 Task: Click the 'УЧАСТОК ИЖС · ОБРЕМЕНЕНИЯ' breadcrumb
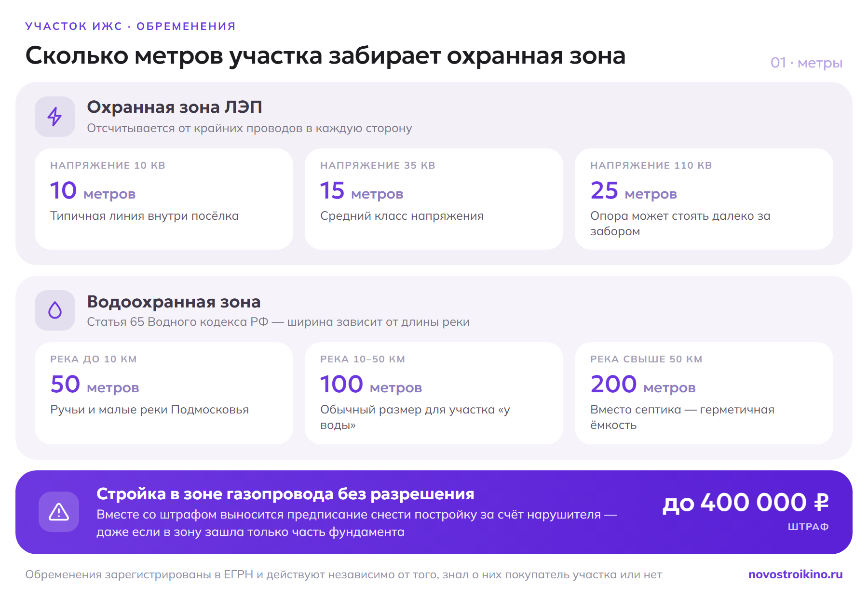130,26
